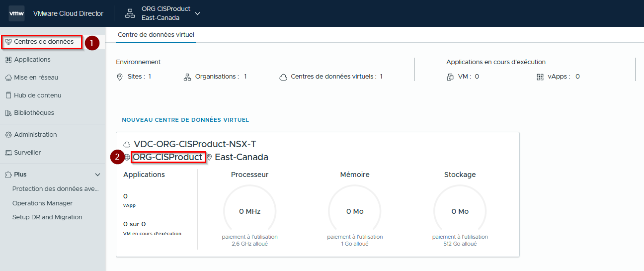This screenshot has height=271, width=644.
Task: Click globe icon beside ORG-CISProduct
Action: point(127,157)
